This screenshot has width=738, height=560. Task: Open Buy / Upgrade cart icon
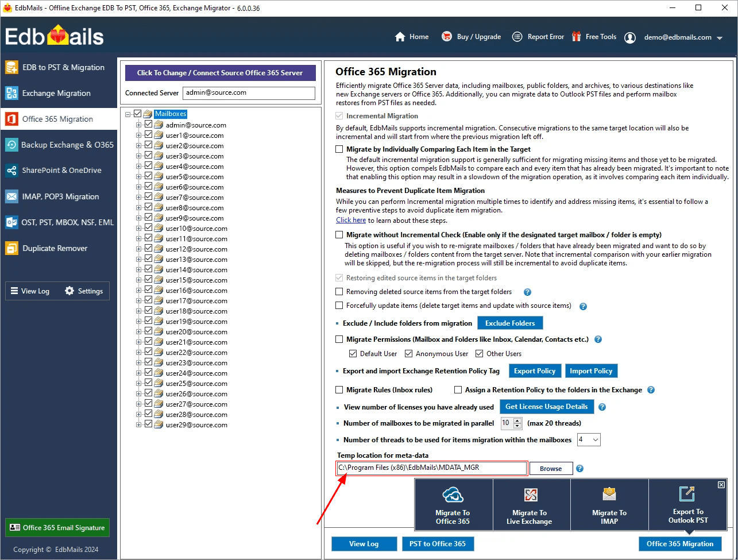(x=446, y=37)
